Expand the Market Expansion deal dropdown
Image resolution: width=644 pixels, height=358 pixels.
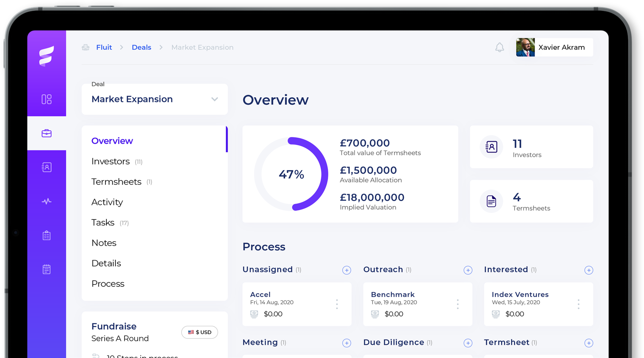[214, 99]
